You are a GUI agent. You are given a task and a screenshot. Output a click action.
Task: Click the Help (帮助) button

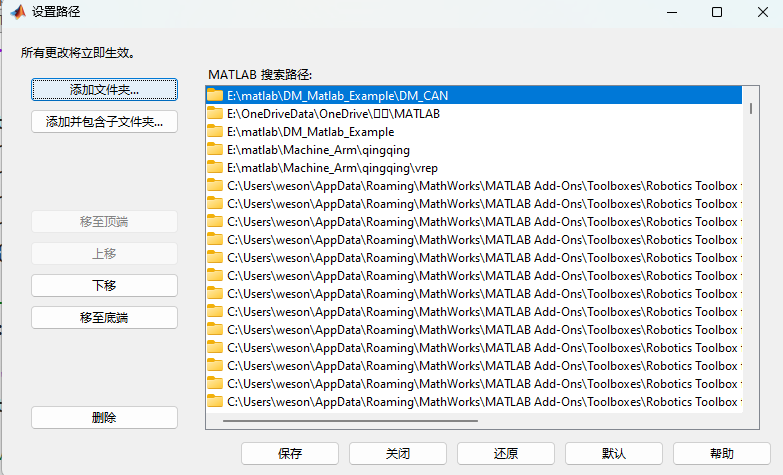[722, 454]
